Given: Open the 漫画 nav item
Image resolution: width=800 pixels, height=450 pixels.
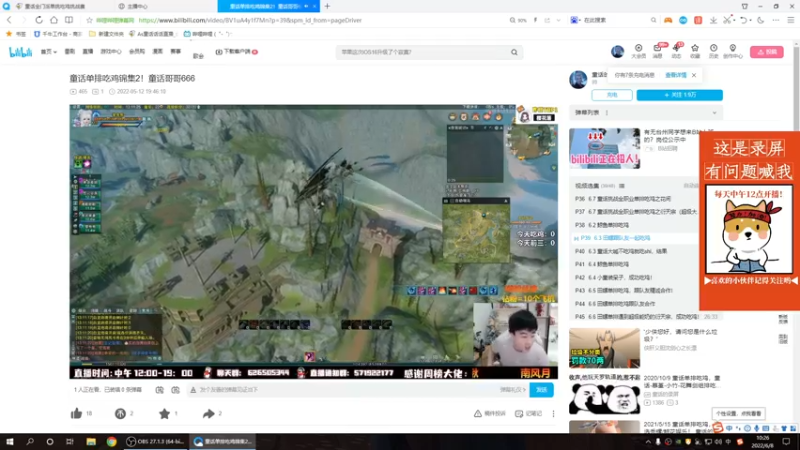Looking at the screenshot, I should [158, 52].
